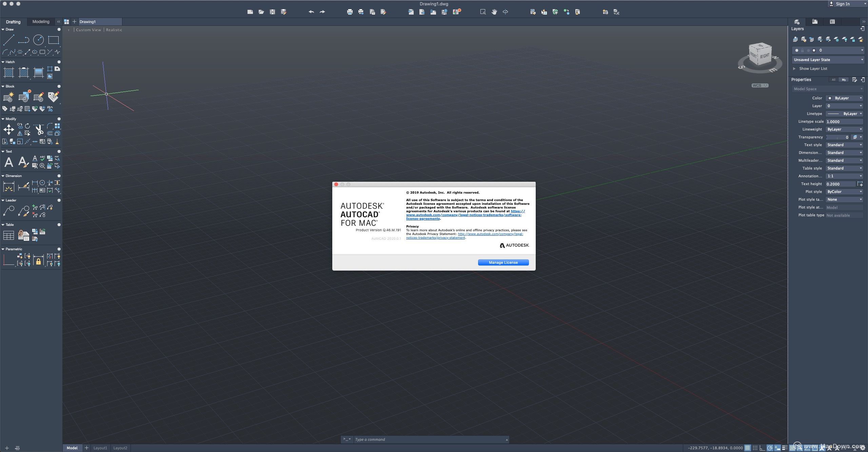Collapse the Draw panel section

[3, 30]
